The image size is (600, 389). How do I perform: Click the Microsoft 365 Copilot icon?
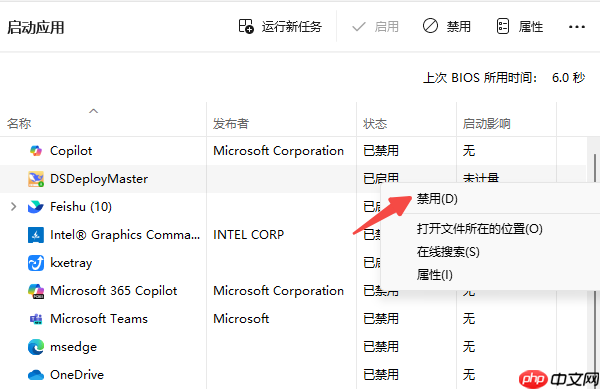tap(36, 291)
